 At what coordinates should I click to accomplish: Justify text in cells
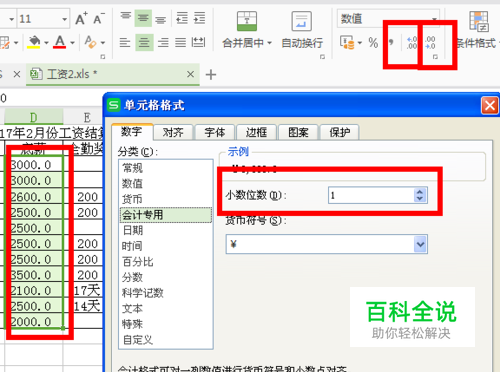click(x=181, y=43)
